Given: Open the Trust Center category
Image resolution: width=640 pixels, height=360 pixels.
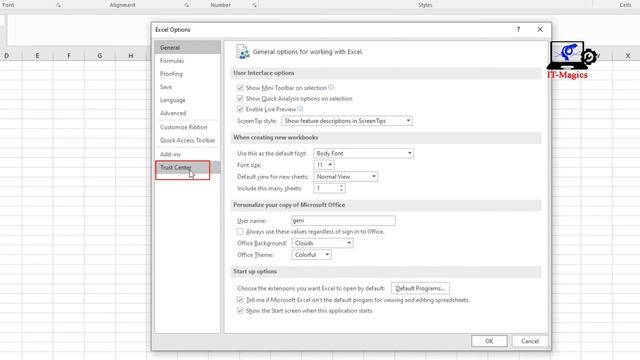Looking at the screenshot, I should click(x=187, y=167).
